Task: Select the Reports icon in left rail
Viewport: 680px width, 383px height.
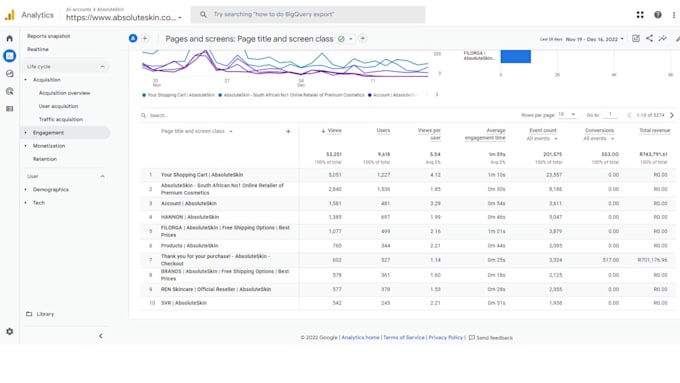Action: point(10,56)
